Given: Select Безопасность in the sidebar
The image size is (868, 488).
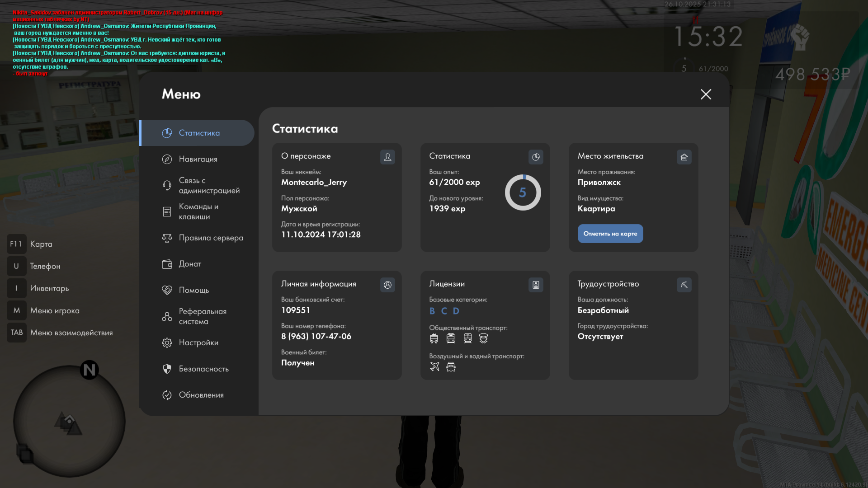Looking at the screenshot, I should [x=203, y=369].
